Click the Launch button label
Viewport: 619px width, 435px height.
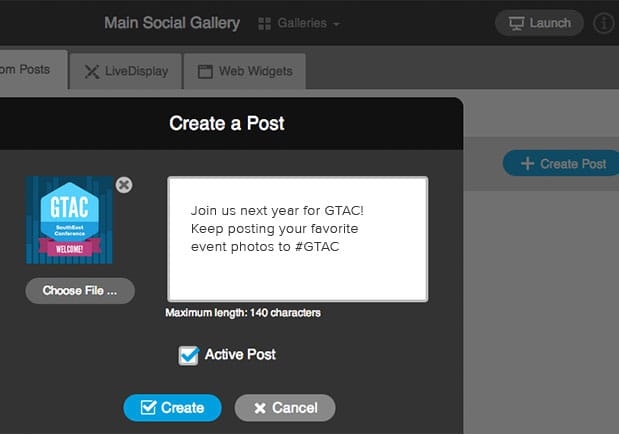point(550,23)
